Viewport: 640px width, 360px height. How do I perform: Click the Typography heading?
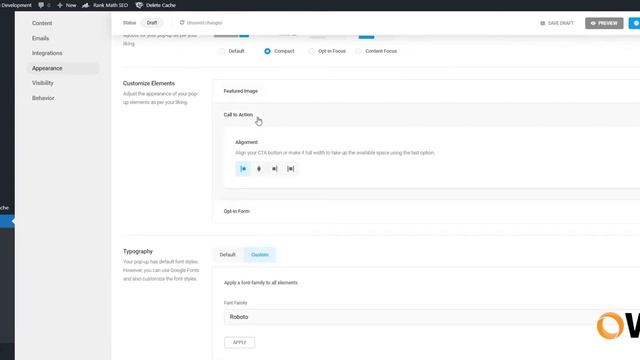point(138,251)
